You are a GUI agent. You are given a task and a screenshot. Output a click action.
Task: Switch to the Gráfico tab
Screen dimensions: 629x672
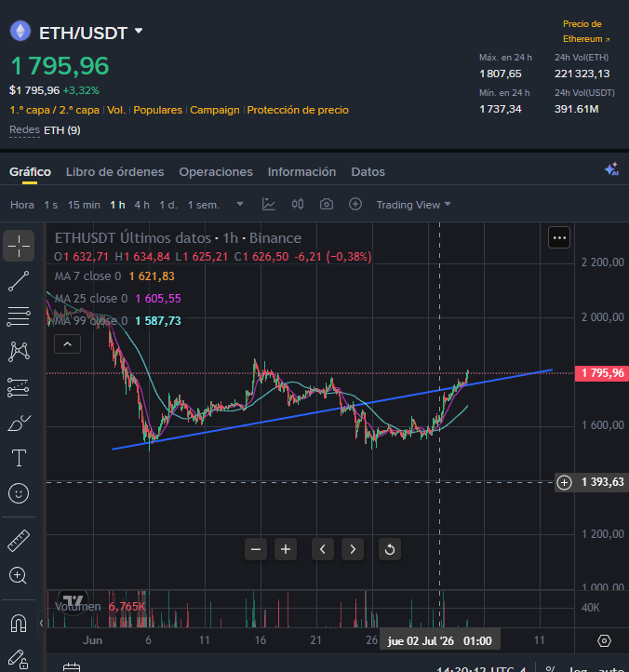click(30, 172)
